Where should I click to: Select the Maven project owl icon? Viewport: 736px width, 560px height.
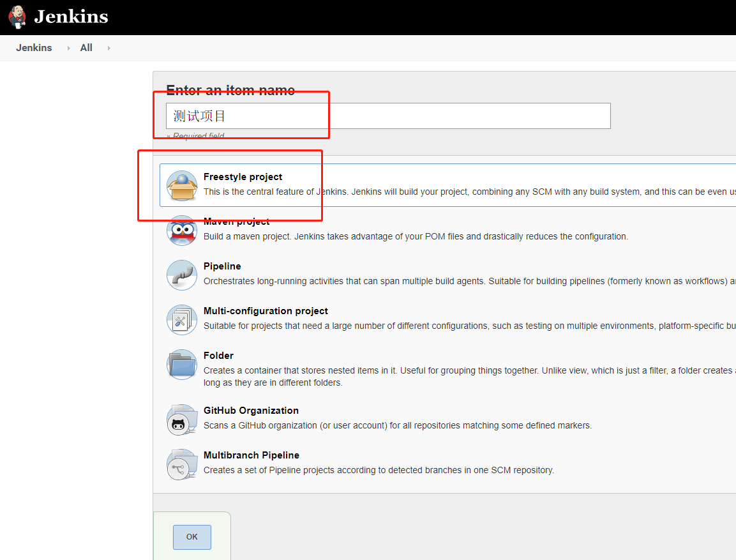coord(182,230)
